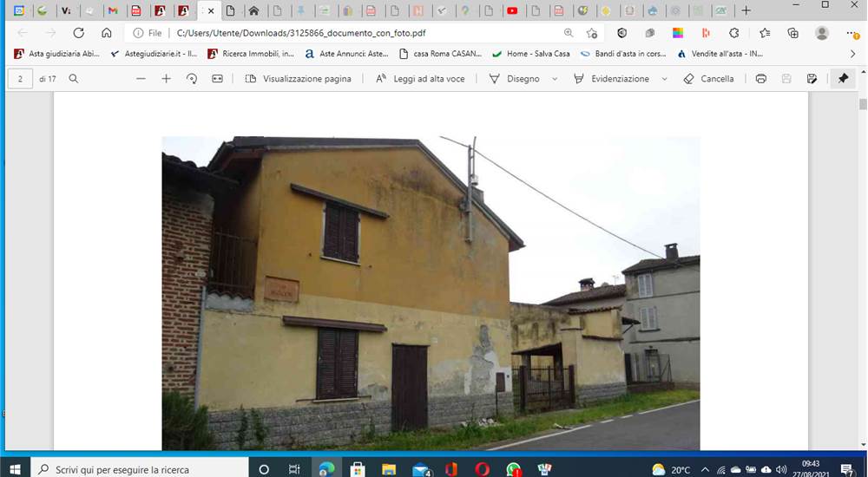Image resolution: width=868 pixels, height=477 pixels.
Task: Rotate the PDF page with toolbar icon
Action: pyautogui.click(x=192, y=79)
